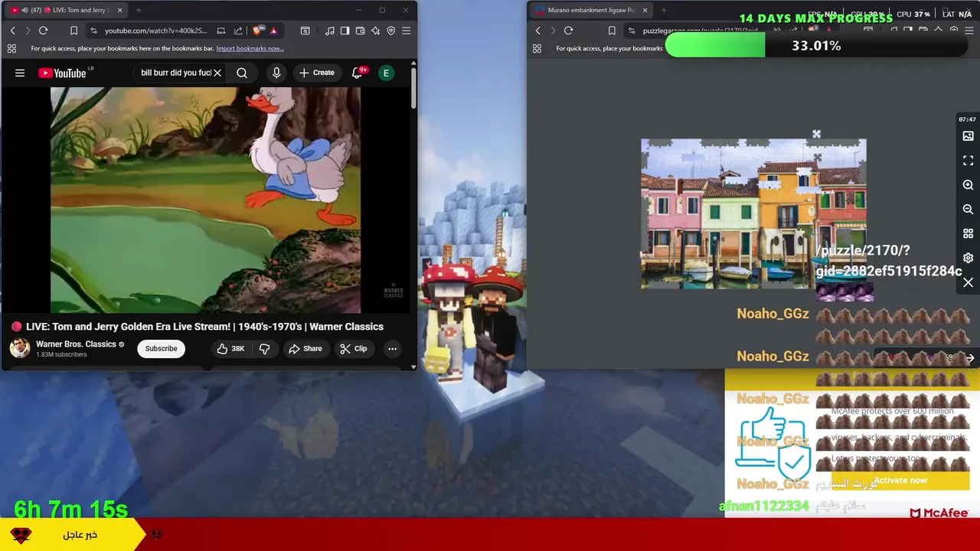Click the assembled Murano puzzle image
Viewport: 980px width, 551px height.
coord(753,214)
